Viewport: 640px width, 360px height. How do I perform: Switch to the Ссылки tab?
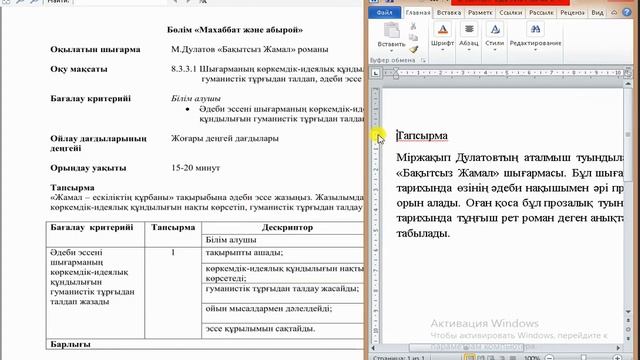[511, 13]
